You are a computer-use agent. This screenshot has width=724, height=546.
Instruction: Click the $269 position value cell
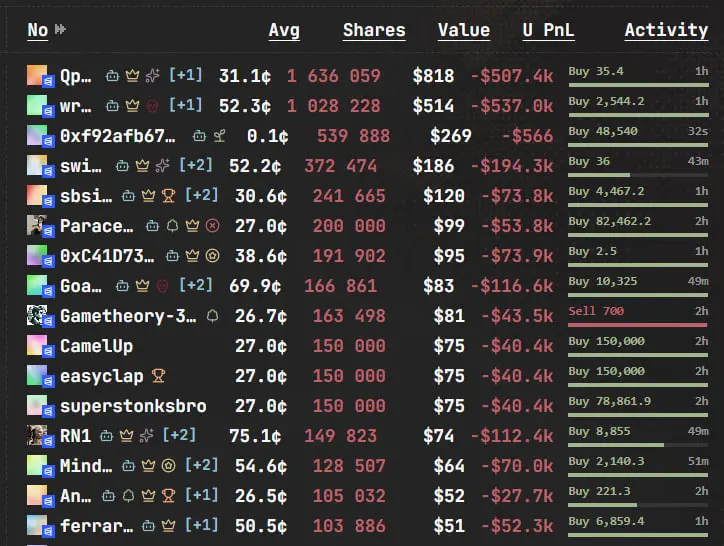click(x=451, y=136)
